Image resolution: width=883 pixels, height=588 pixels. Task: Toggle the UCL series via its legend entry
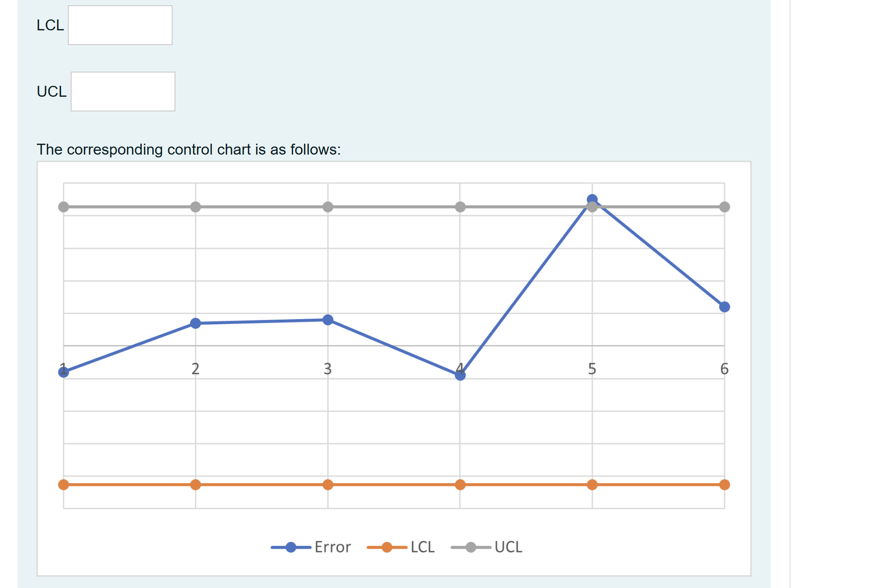pyautogui.click(x=508, y=547)
